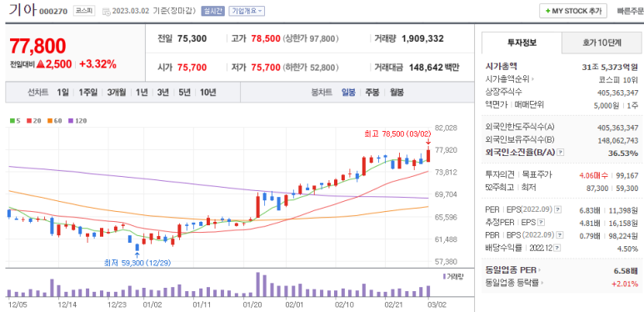Viewport: 644px width, 312px height.
Task: Open the 빠른주문 quick order link
Action: click(x=630, y=11)
